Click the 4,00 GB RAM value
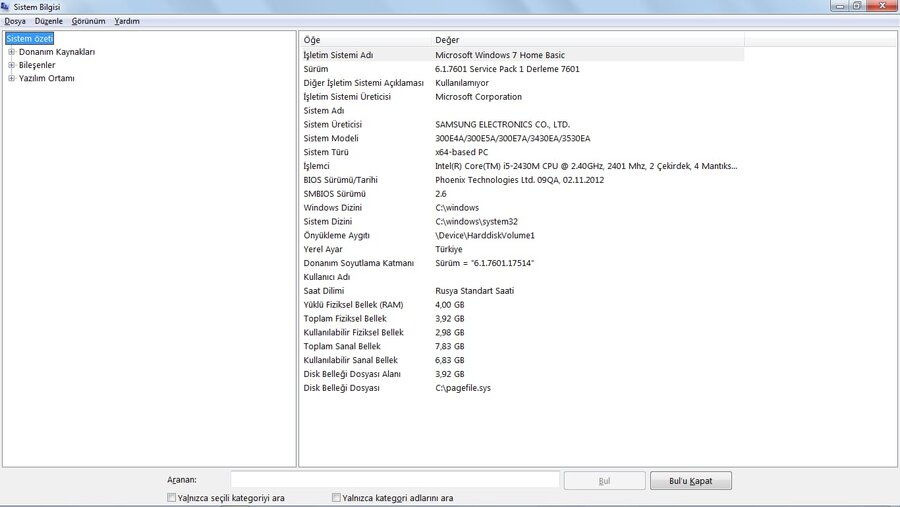 click(x=449, y=304)
